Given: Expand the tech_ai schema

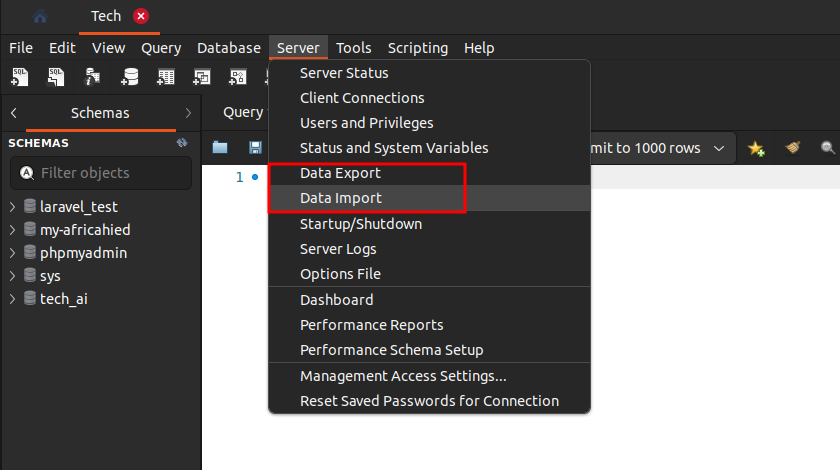Looking at the screenshot, I should coord(12,299).
